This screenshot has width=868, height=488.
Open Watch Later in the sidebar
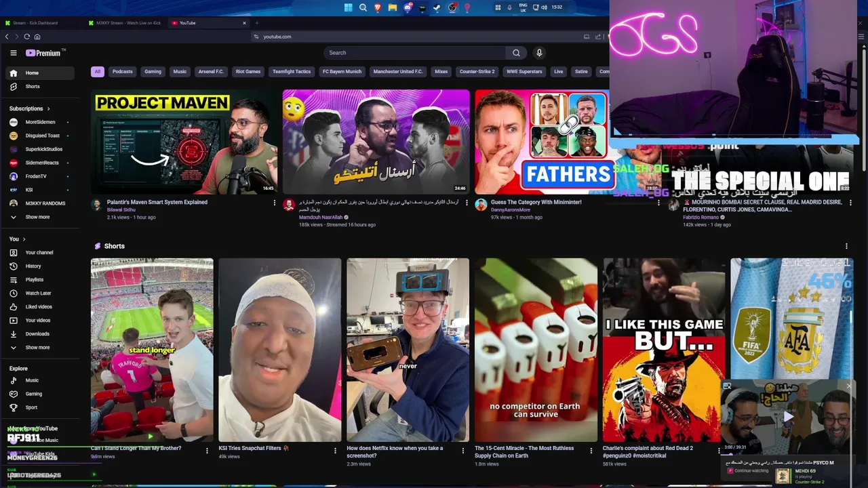[41, 293]
